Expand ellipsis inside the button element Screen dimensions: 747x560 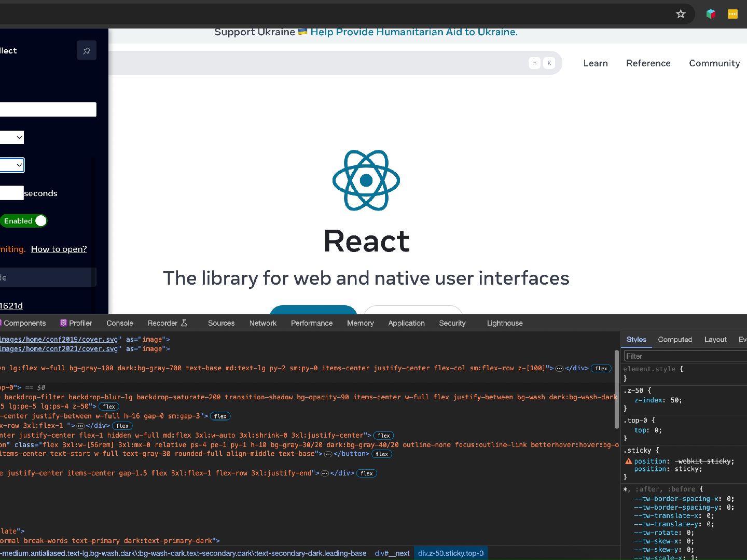[x=328, y=454]
